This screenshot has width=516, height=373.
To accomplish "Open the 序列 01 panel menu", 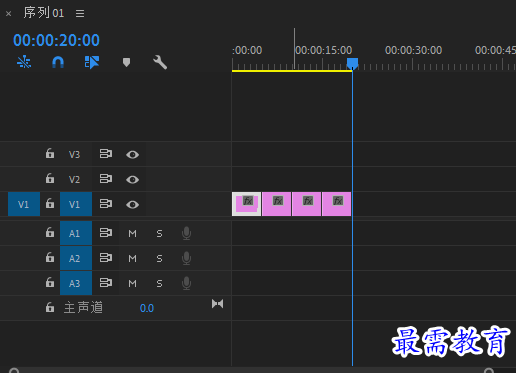I will point(80,13).
